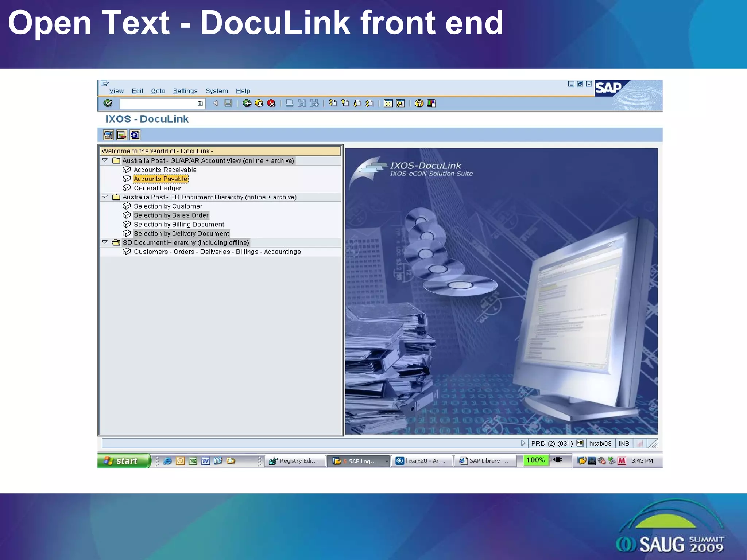Click the Word quick launch icon
Screen dimensions: 747x560
tap(205, 461)
